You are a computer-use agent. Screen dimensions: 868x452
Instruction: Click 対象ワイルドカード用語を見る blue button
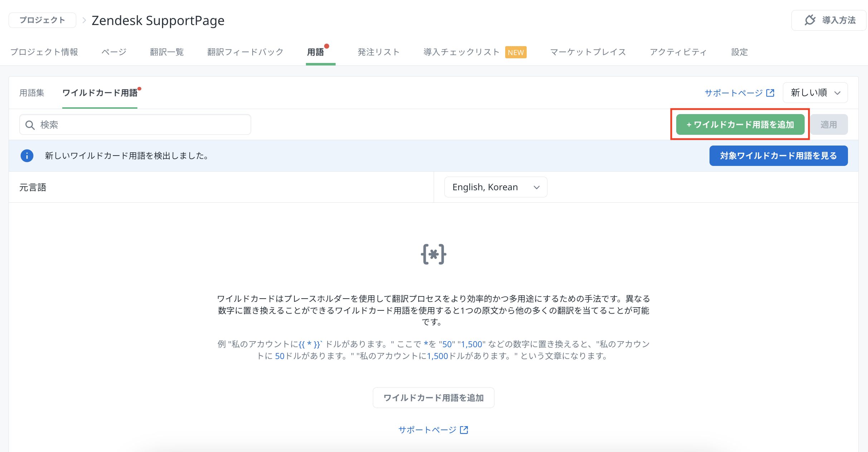tap(778, 156)
